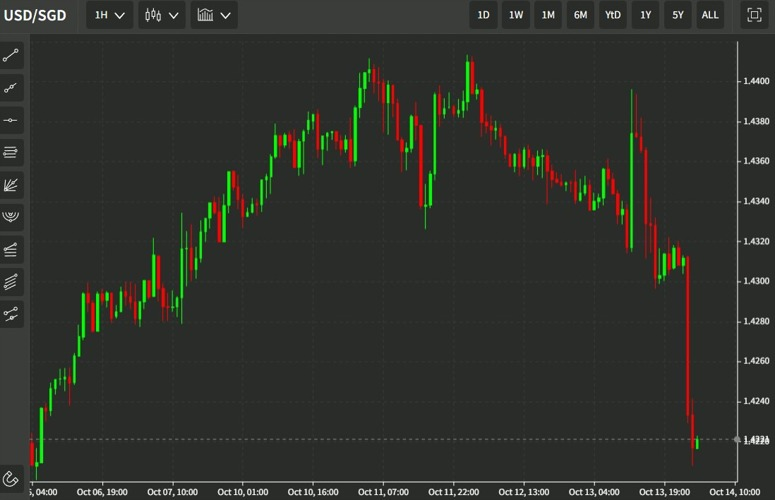This screenshot has height=500, width=775.
Task: Click the Oct 06, 19:00 time label
Action: point(102,492)
